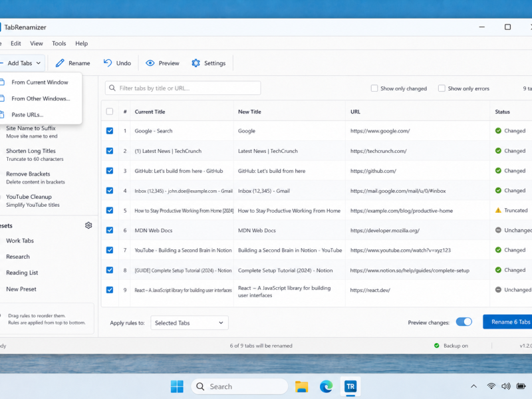This screenshot has height=399, width=532.
Task: Launch Microsoft Edge from taskbar
Action: coord(326,386)
